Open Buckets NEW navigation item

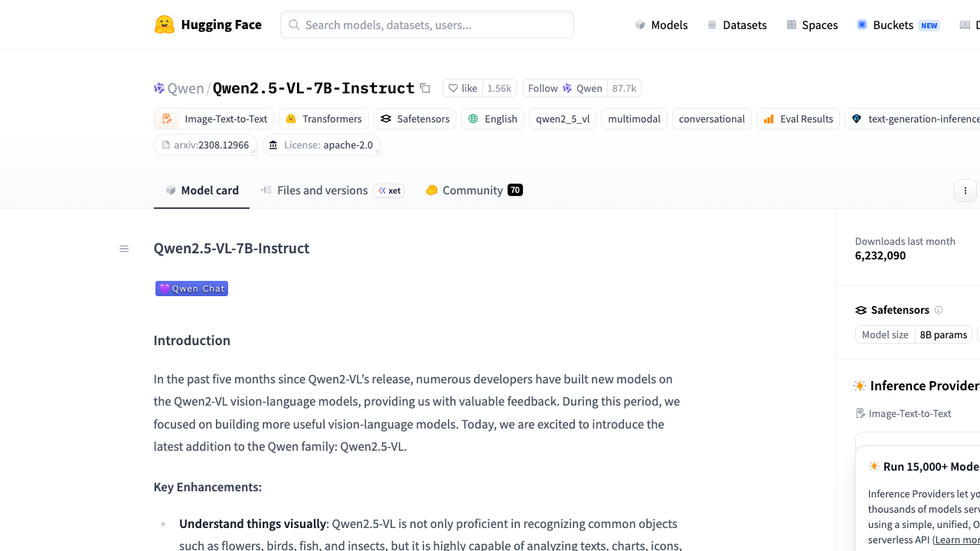[898, 24]
